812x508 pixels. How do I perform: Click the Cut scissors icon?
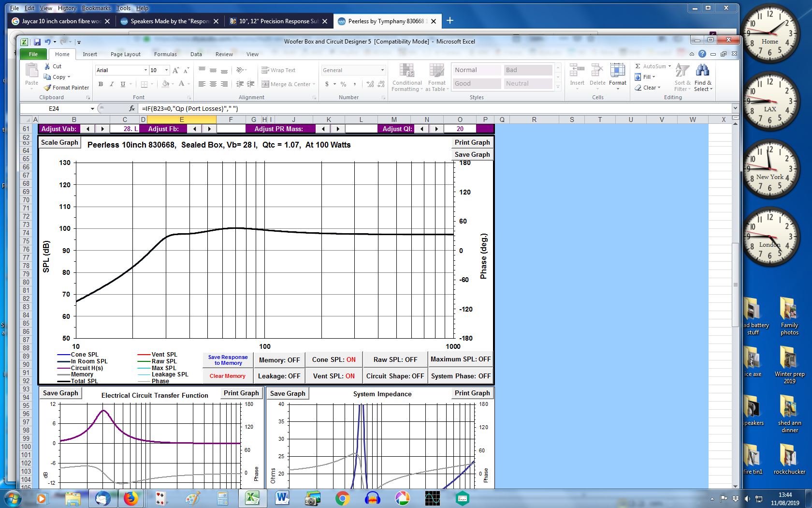pos(47,66)
